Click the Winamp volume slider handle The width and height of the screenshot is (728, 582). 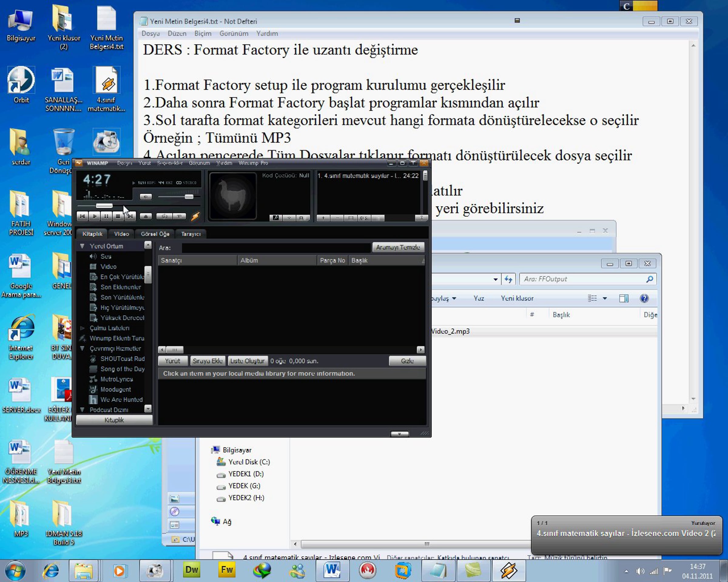[189, 197]
